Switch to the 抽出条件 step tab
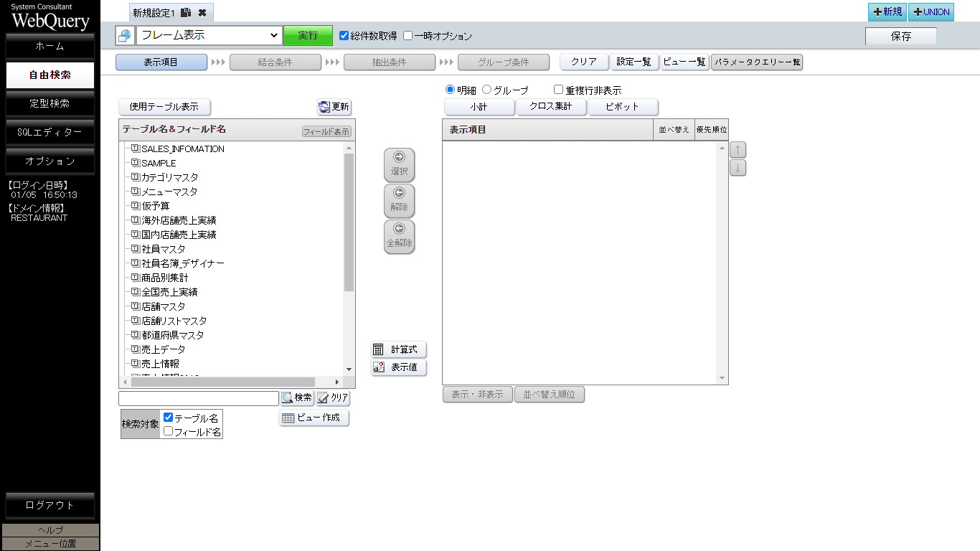Viewport: 980px width, 551px height. [390, 62]
